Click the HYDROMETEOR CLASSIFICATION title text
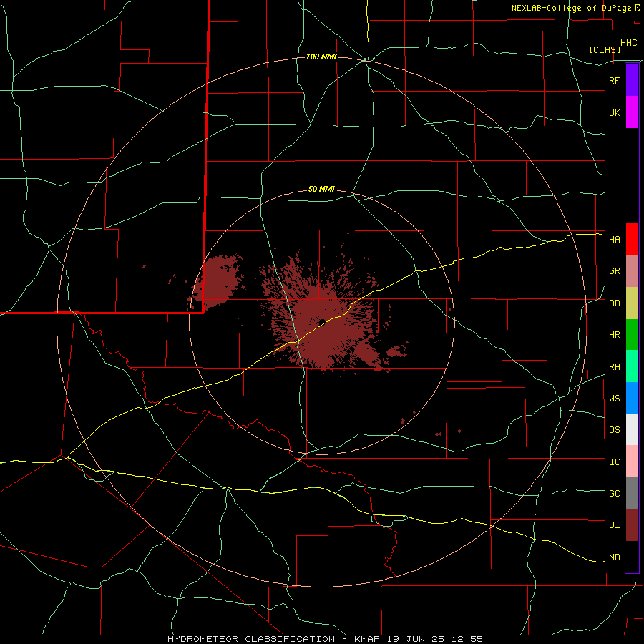644x644 pixels. [x=251, y=639]
